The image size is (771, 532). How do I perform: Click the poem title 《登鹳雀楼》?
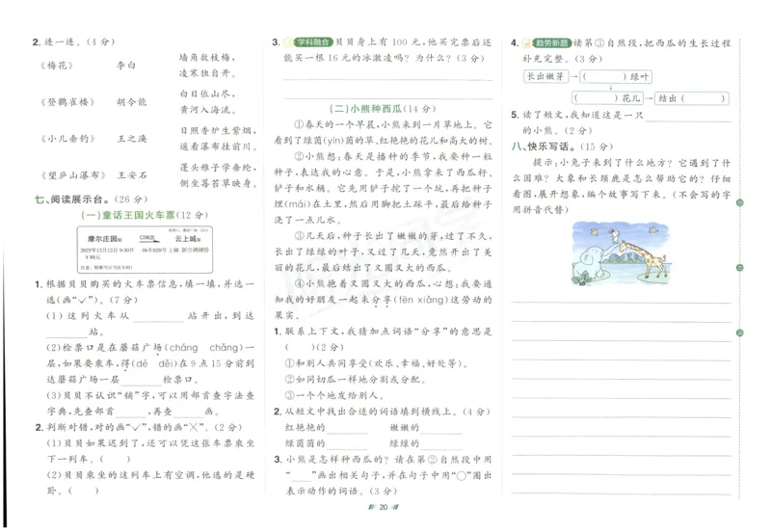67,102
